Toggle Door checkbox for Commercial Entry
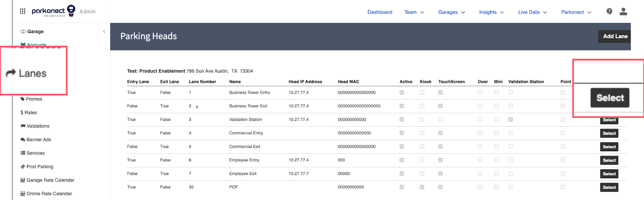Image resolution: width=644 pixels, height=200 pixels. pyautogui.click(x=480, y=133)
